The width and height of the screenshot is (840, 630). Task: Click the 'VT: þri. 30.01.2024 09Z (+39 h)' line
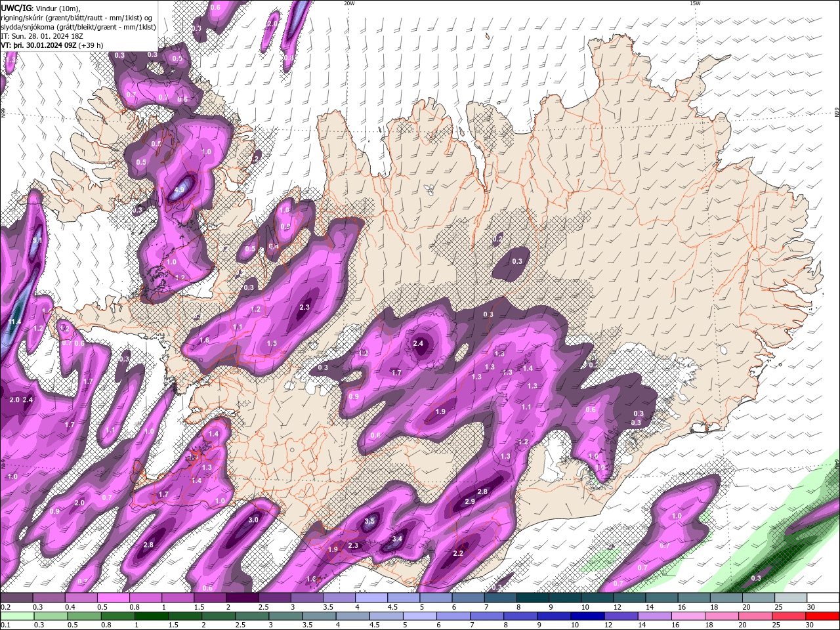coord(52,45)
